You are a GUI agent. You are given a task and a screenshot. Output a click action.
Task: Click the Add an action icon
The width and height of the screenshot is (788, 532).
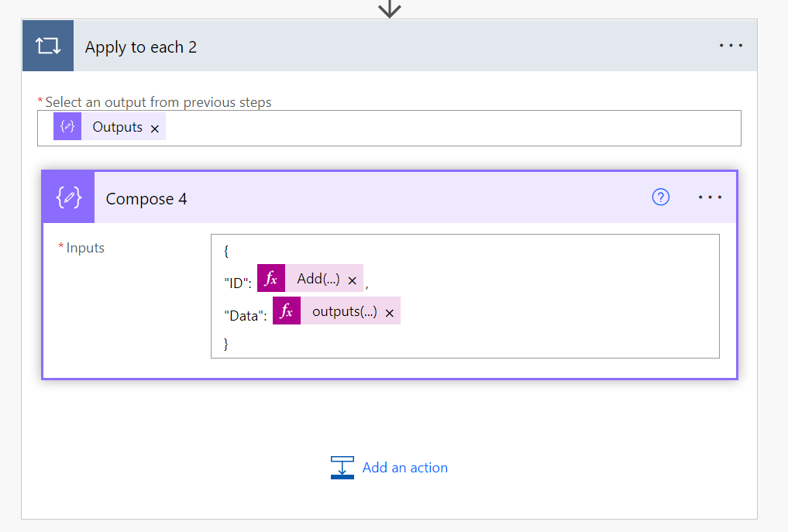click(342, 467)
